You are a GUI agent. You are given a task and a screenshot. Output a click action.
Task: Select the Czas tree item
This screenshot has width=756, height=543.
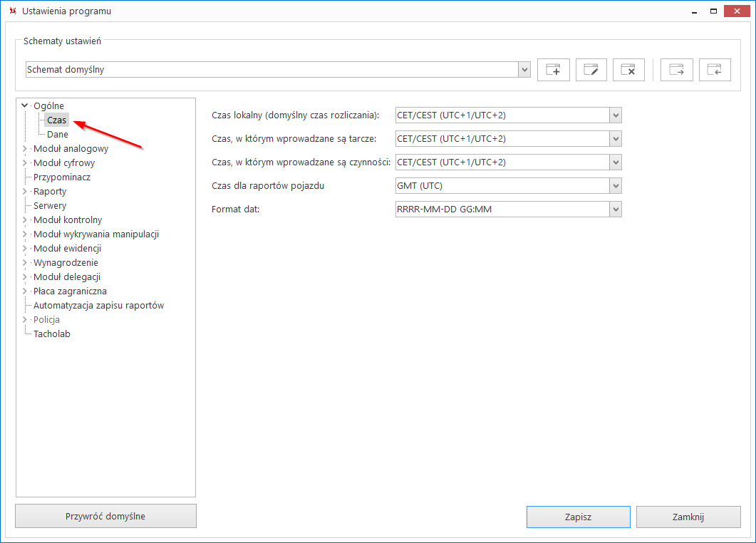pos(56,120)
